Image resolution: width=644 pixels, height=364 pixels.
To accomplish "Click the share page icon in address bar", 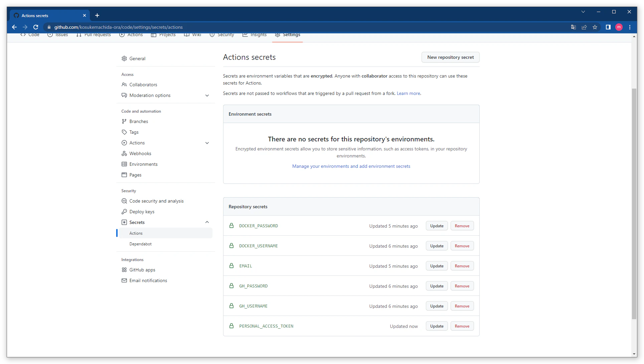I will (584, 27).
